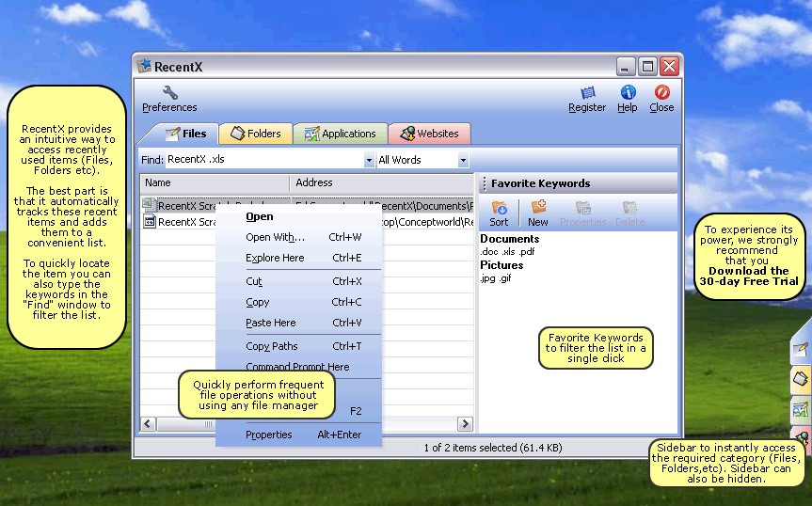Viewport: 812px width, 506px height.
Task: Choose Open in the context menu
Action: [298, 216]
